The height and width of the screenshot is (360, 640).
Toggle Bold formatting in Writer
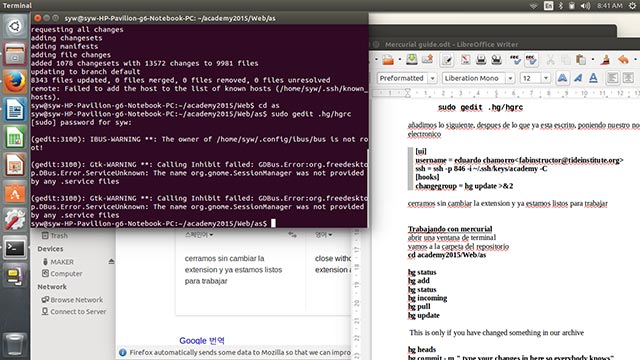pyautogui.click(x=562, y=78)
